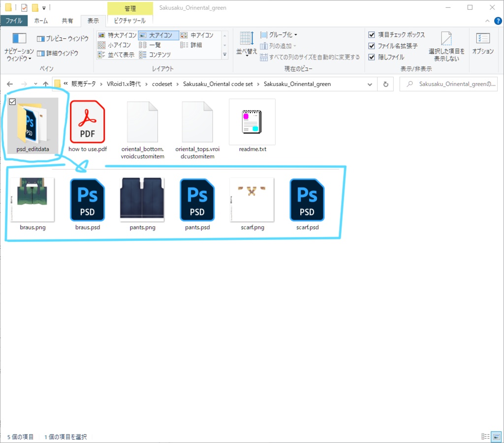Image resolution: width=504 pixels, height=443 pixels.
Task: Click Size all columns to fit
Action: click(310, 57)
